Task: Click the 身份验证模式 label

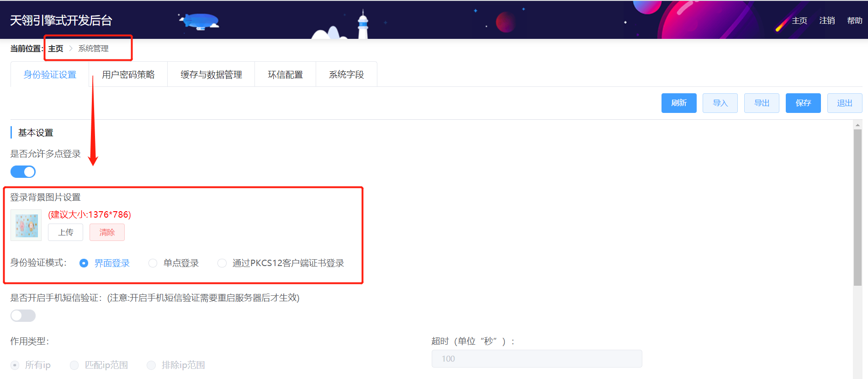Action: (38, 262)
